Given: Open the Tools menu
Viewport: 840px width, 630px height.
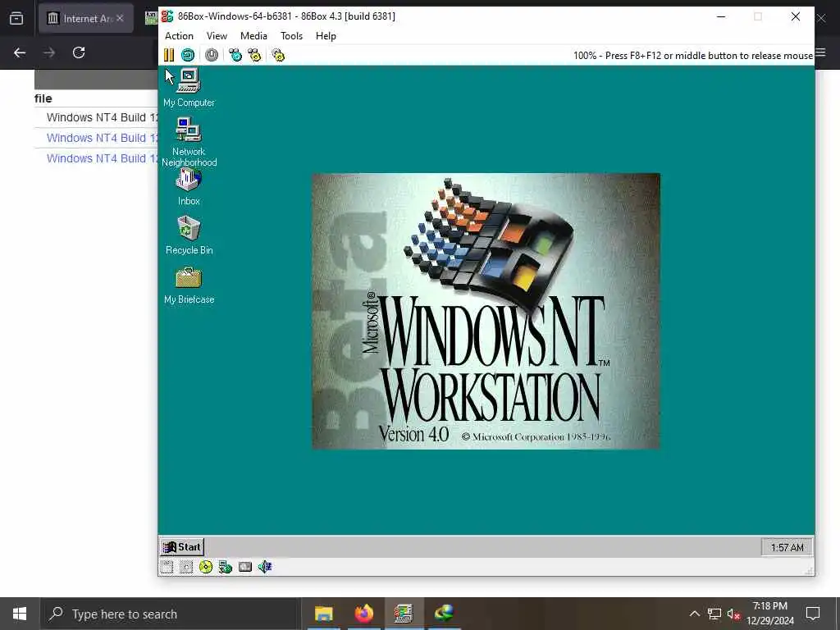Looking at the screenshot, I should coord(291,36).
